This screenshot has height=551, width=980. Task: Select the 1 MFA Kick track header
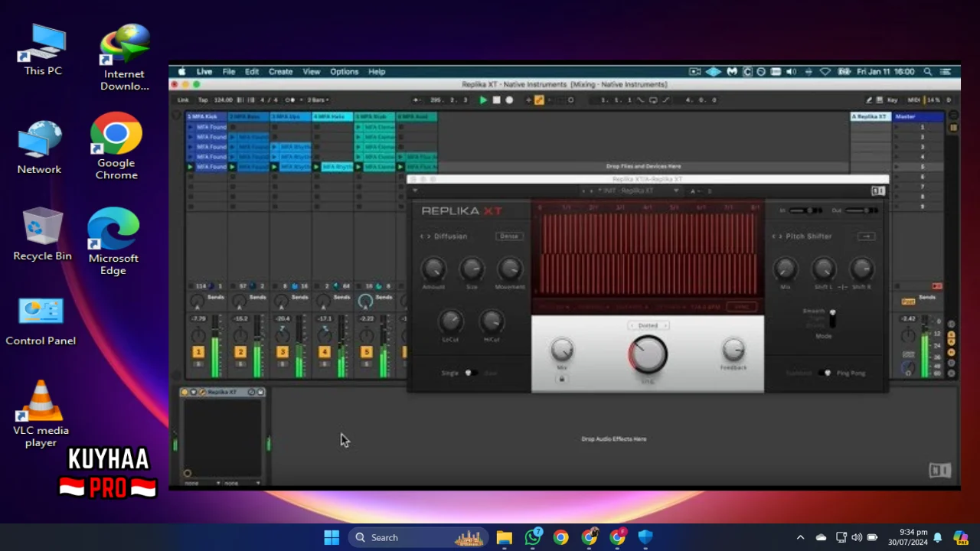pyautogui.click(x=207, y=116)
